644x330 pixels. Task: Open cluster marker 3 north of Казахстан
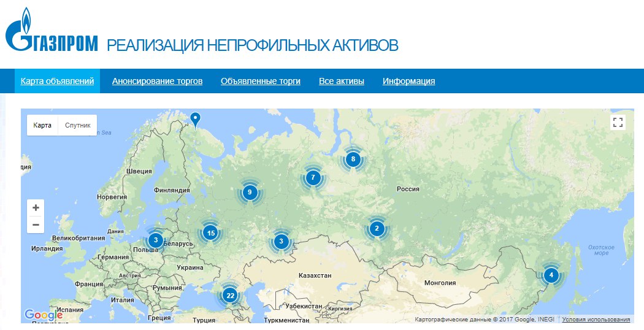click(281, 241)
